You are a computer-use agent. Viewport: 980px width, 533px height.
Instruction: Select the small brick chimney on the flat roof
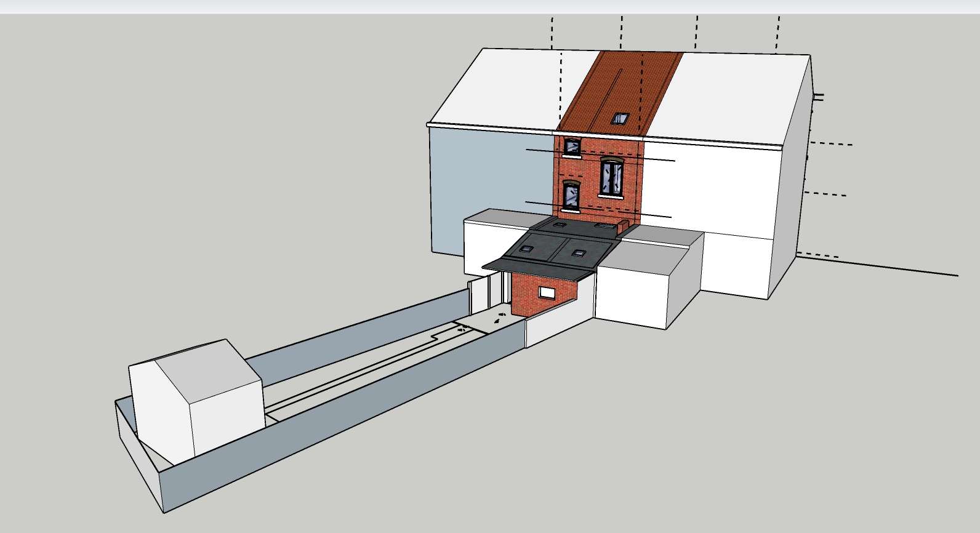622,227
